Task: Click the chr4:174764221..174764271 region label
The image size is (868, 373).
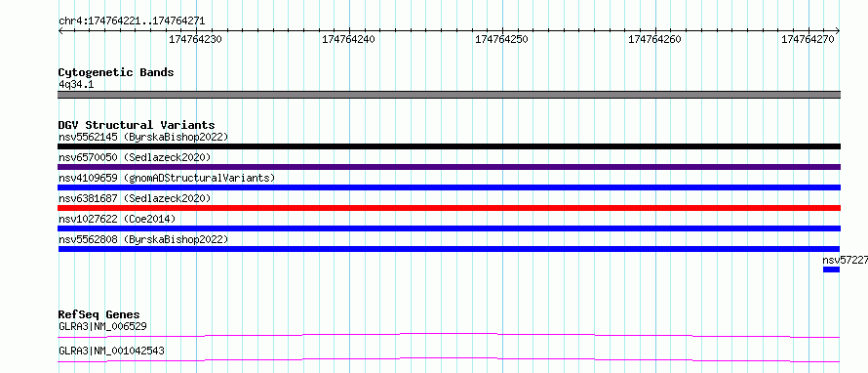Action: point(132,21)
